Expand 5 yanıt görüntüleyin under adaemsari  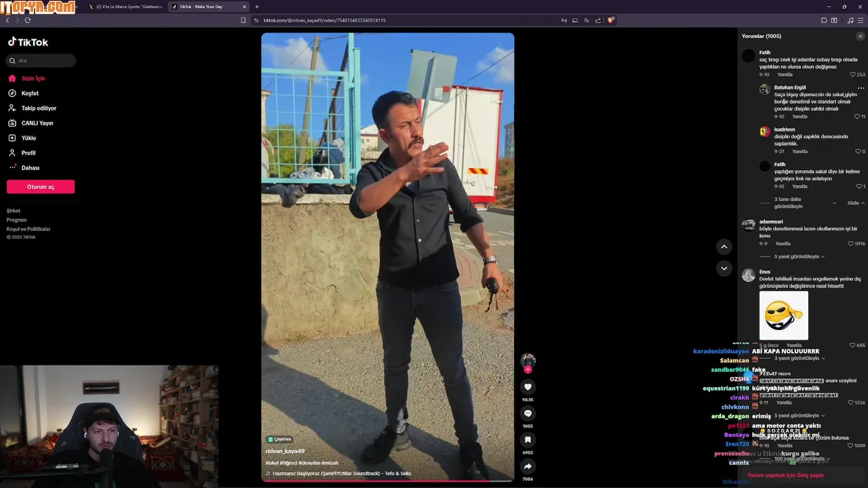tap(800, 257)
